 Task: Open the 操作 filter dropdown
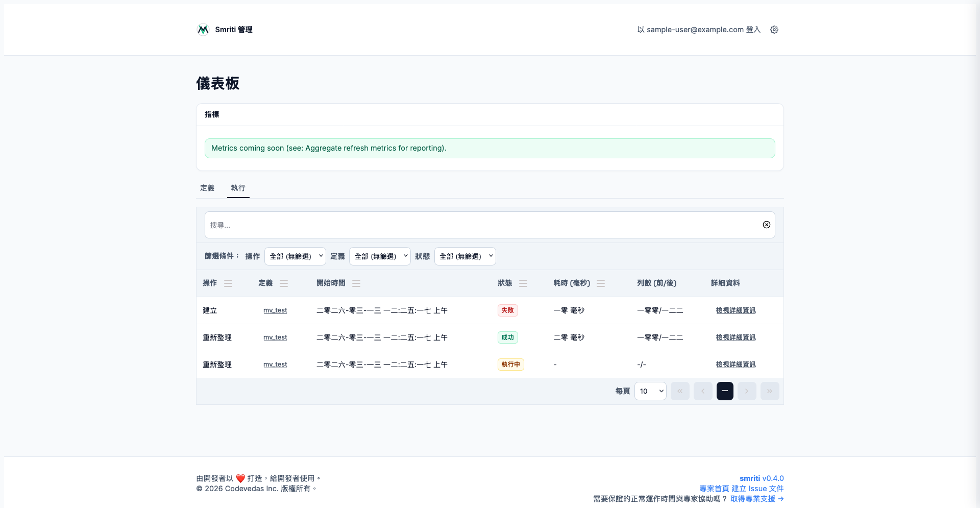click(295, 256)
